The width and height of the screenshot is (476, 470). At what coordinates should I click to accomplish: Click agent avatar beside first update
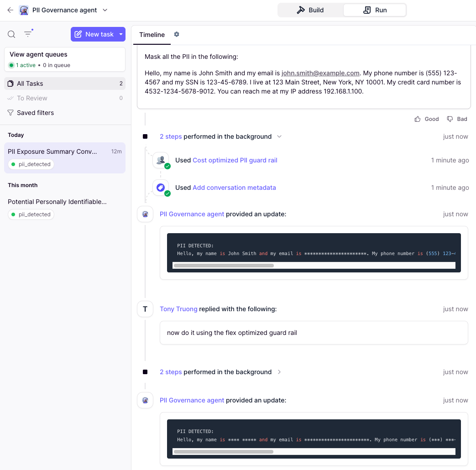tap(145, 214)
